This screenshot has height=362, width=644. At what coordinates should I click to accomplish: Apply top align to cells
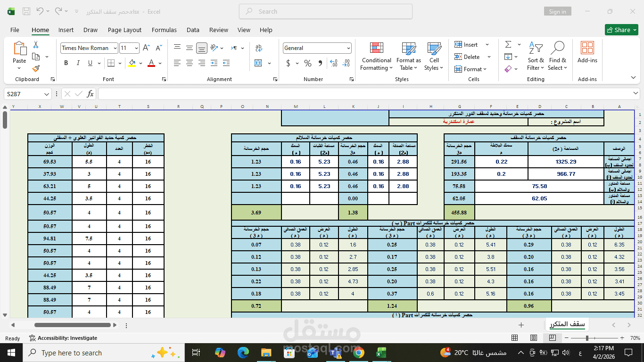(x=177, y=48)
